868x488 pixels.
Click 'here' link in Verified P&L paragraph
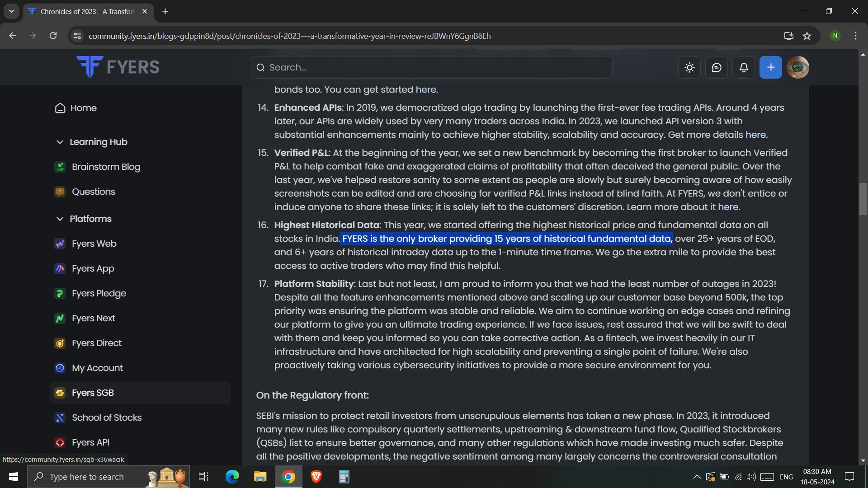(728, 207)
